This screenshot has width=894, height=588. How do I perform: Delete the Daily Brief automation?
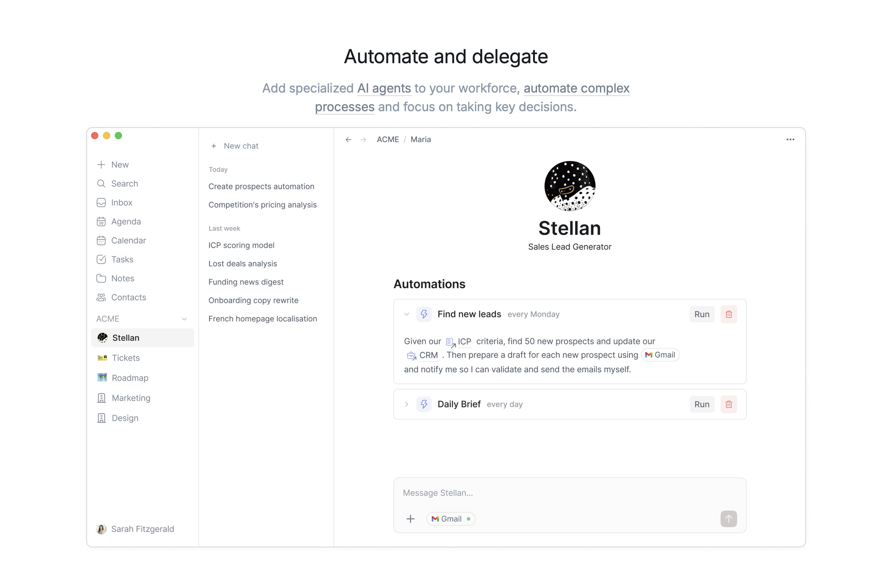(x=728, y=404)
